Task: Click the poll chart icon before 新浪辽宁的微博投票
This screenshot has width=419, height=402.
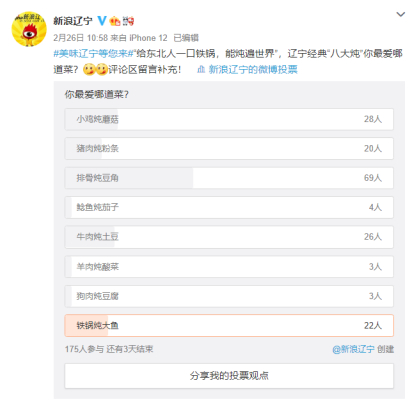Action: point(201,70)
